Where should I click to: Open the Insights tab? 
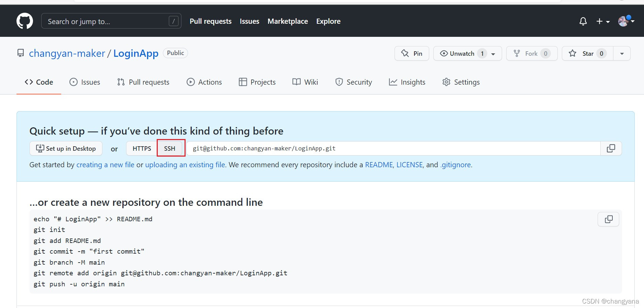(x=407, y=82)
